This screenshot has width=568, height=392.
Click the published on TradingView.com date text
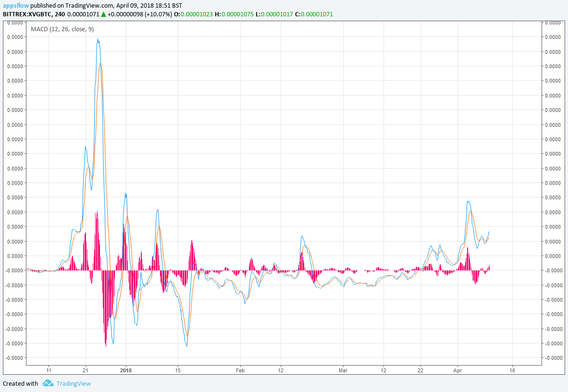[x=107, y=5]
